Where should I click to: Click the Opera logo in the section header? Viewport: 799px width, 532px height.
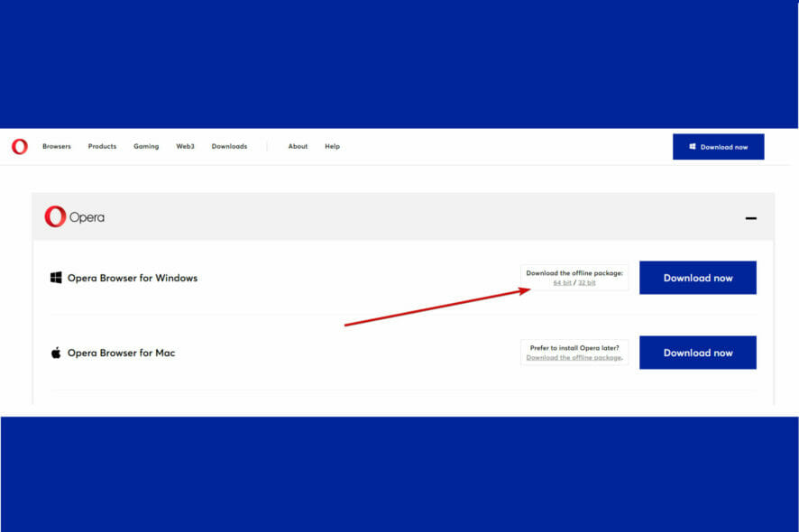[74, 216]
